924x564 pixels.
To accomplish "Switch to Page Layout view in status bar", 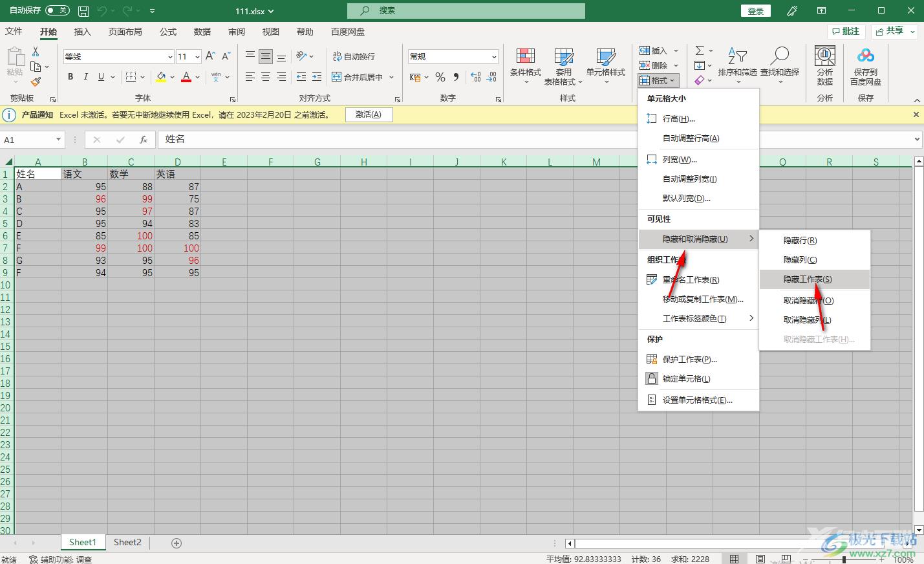I will pos(760,559).
